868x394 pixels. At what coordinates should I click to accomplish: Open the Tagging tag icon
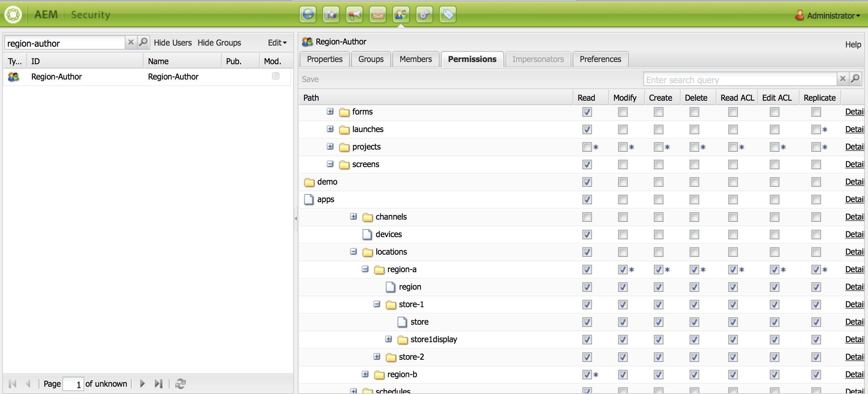(x=448, y=15)
